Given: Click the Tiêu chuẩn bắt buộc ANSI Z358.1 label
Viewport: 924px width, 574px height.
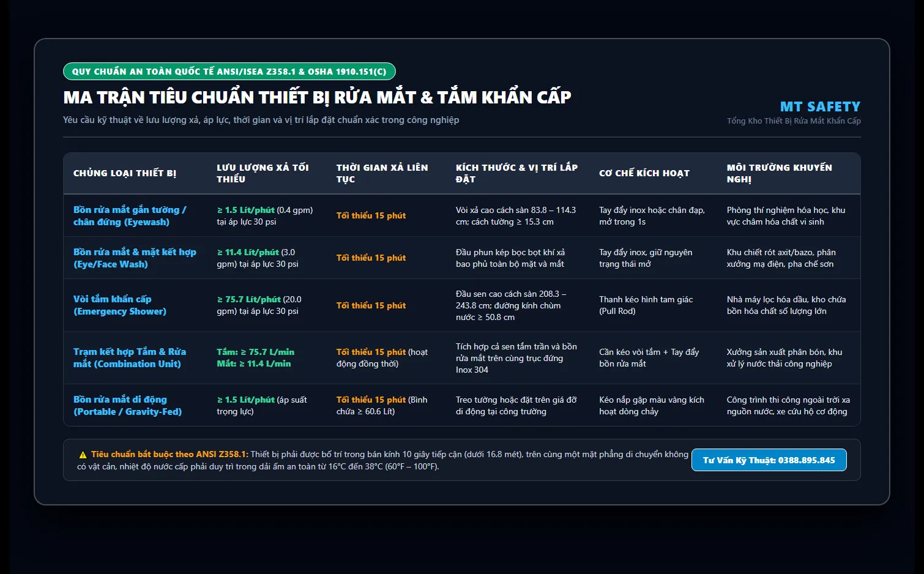Looking at the screenshot, I should [x=170, y=454].
